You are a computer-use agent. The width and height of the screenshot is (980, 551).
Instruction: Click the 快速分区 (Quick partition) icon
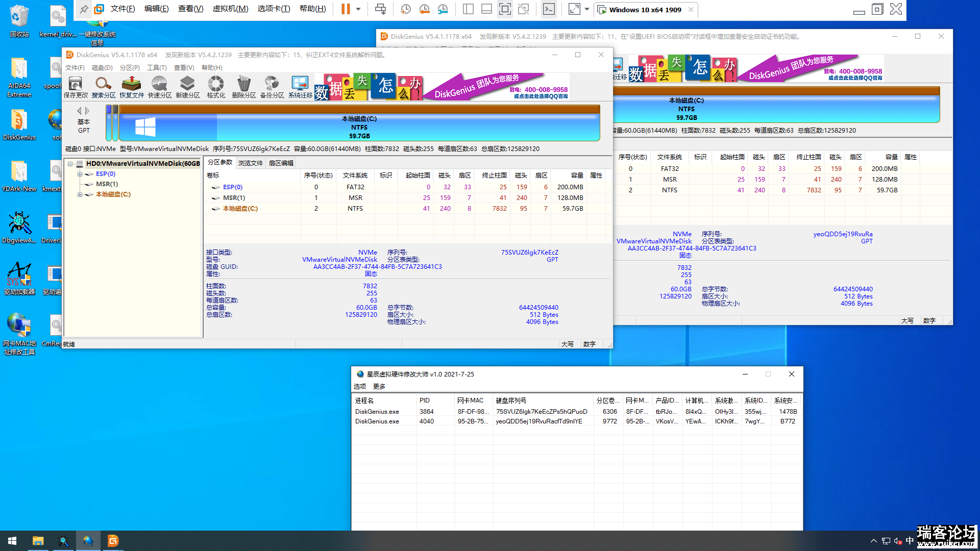click(160, 87)
